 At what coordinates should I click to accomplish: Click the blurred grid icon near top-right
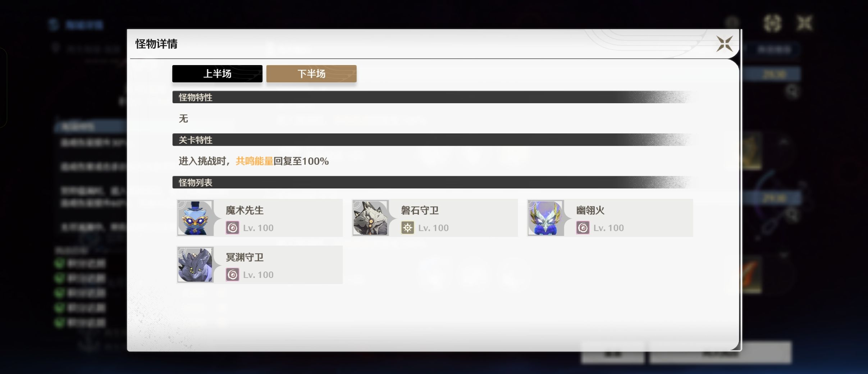(x=772, y=24)
